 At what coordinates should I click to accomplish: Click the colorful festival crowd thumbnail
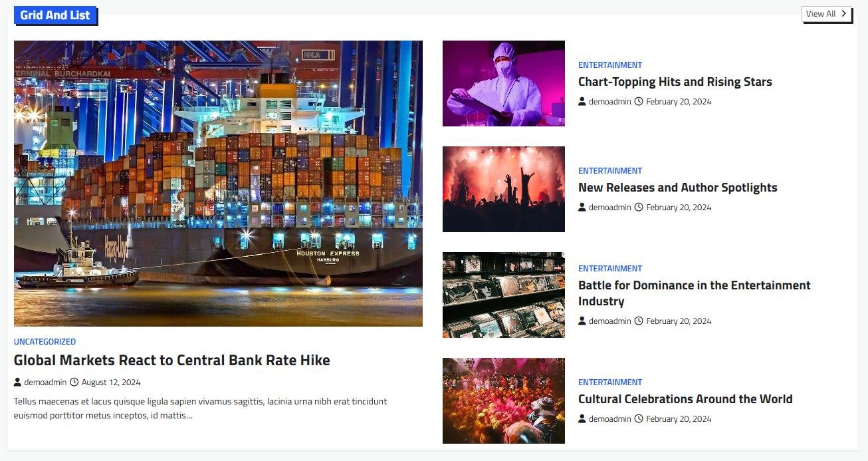[x=504, y=400]
